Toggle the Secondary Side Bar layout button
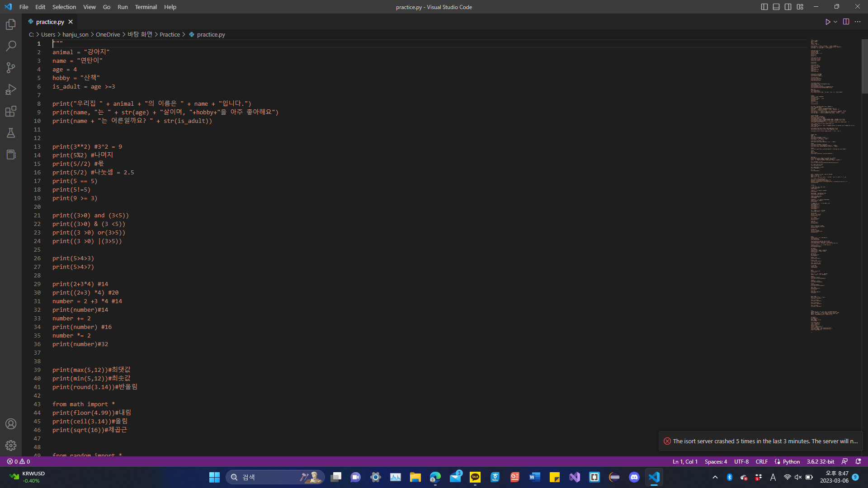The image size is (868, 488). [788, 7]
